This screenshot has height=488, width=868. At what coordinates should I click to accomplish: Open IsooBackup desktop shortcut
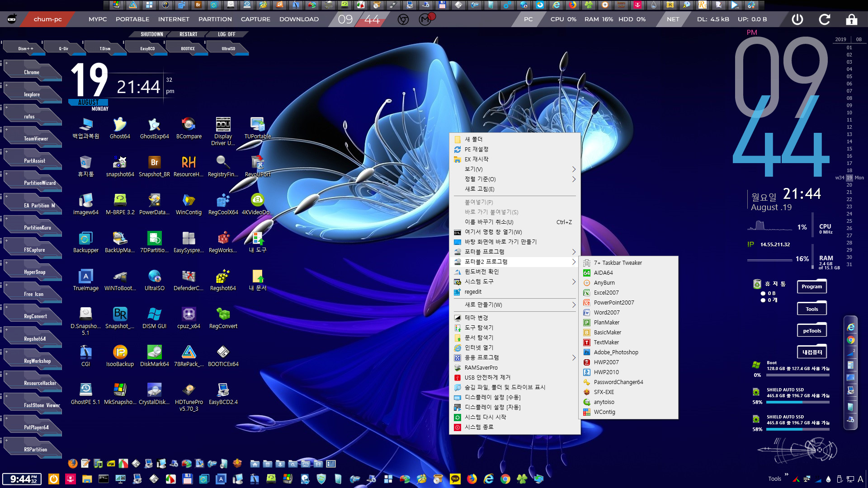120,356
